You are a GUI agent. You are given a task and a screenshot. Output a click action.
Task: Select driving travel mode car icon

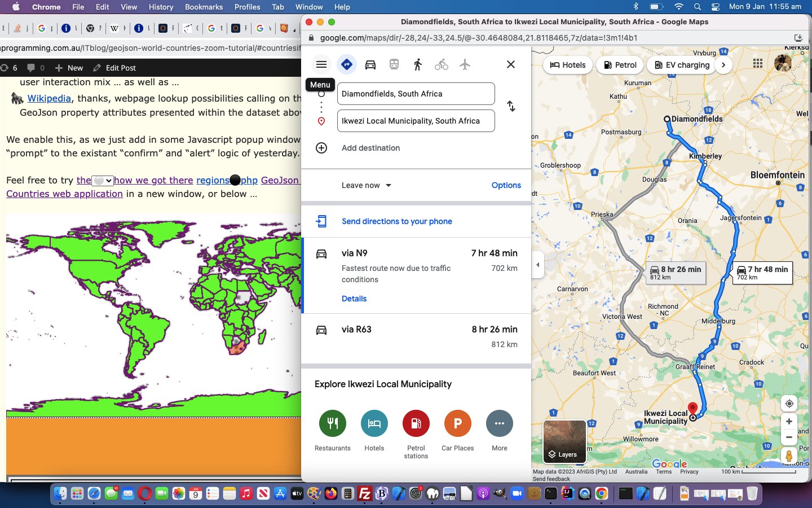coord(370,64)
